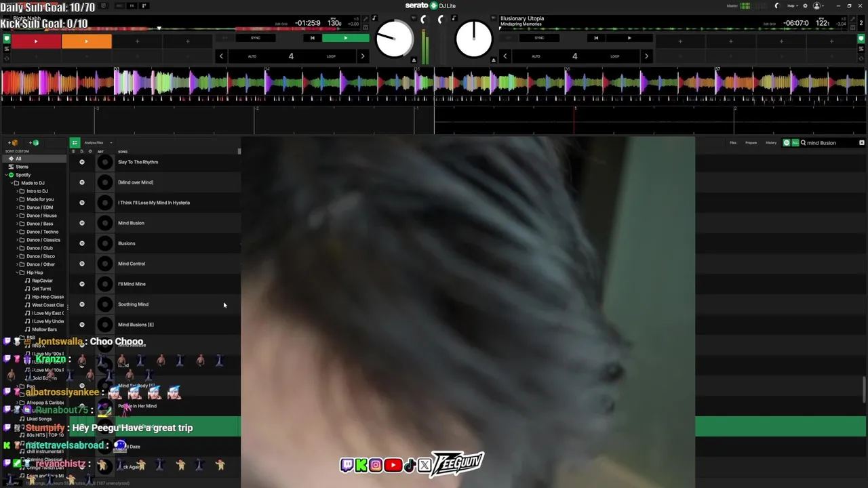Select song Soothing Mind
The height and width of the screenshot is (488, 868).
pos(133,304)
